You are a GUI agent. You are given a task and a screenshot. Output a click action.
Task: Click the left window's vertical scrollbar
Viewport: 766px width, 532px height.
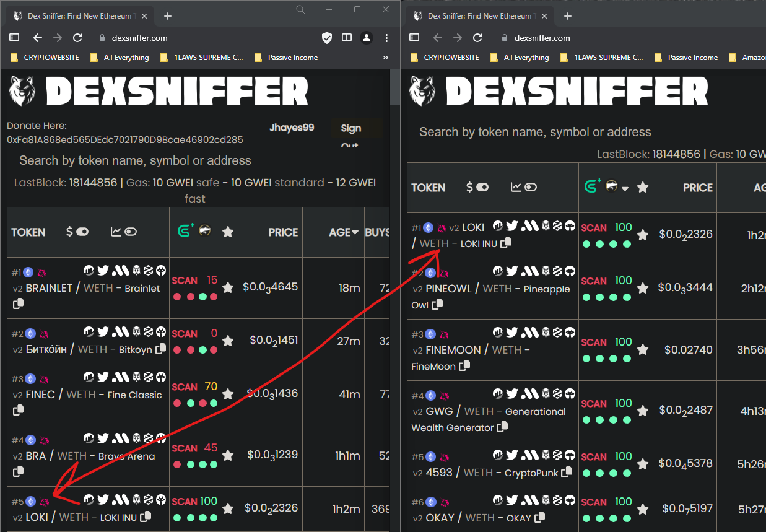point(394,87)
